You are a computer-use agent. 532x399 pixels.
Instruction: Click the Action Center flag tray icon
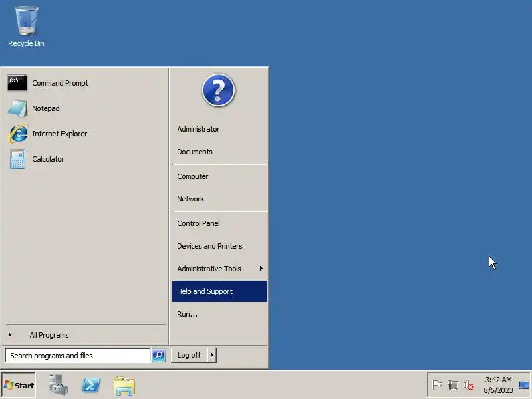(436, 385)
